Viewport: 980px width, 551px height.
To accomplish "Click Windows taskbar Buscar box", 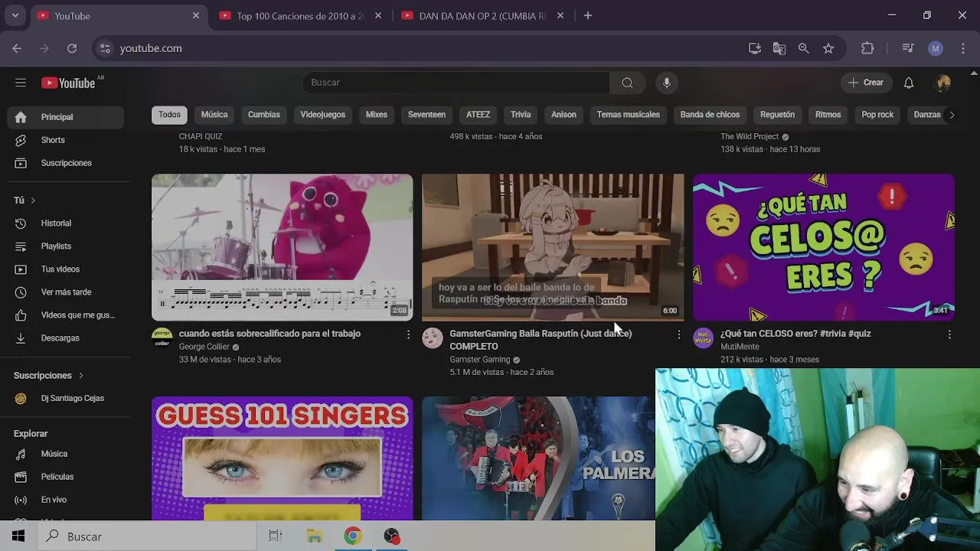I will click(x=146, y=536).
